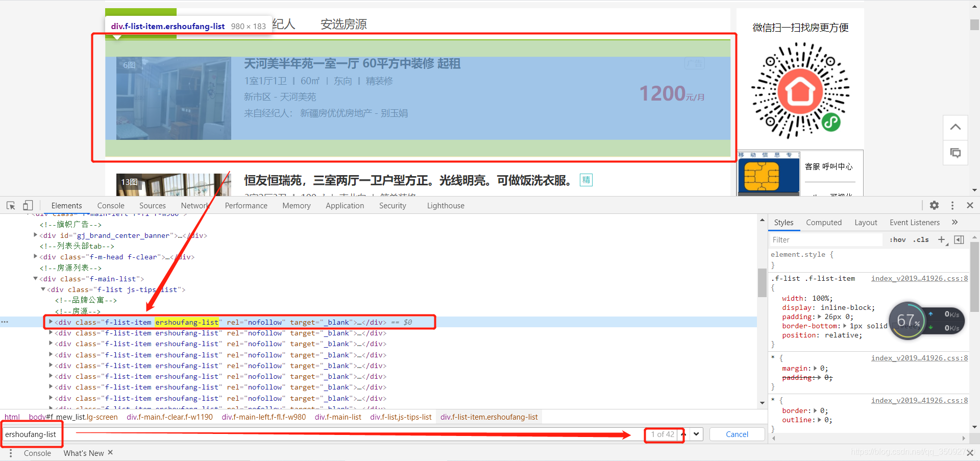Expand the outline shorthand property
The width and height of the screenshot is (980, 461).
[x=819, y=420]
